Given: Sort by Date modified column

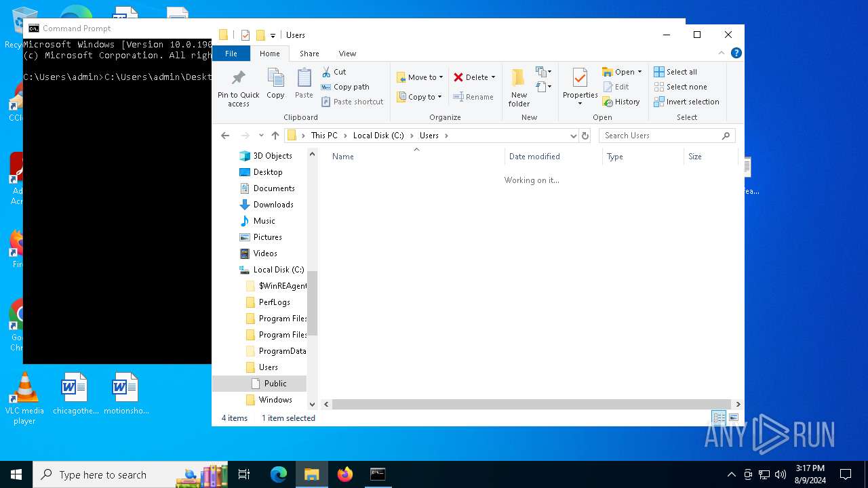Looking at the screenshot, I should click(553, 157).
